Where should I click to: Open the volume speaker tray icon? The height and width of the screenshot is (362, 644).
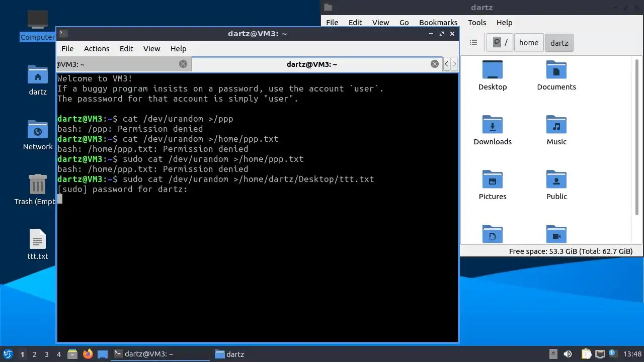click(568, 354)
